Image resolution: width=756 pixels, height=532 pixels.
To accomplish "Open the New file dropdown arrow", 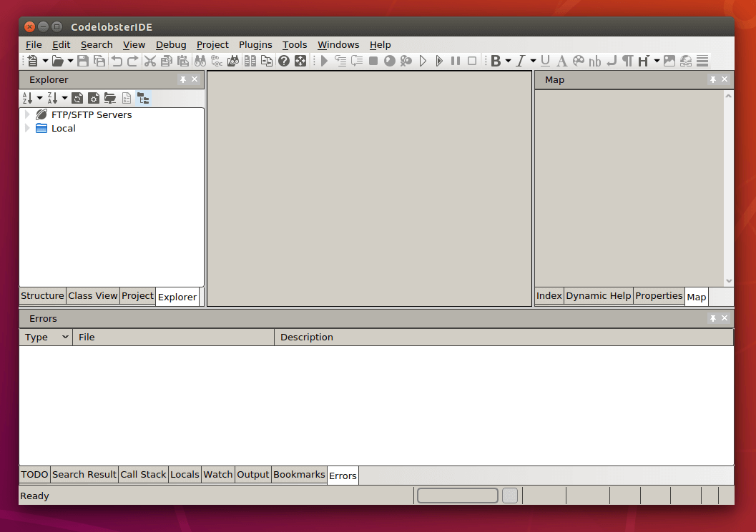I will click(45, 61).
